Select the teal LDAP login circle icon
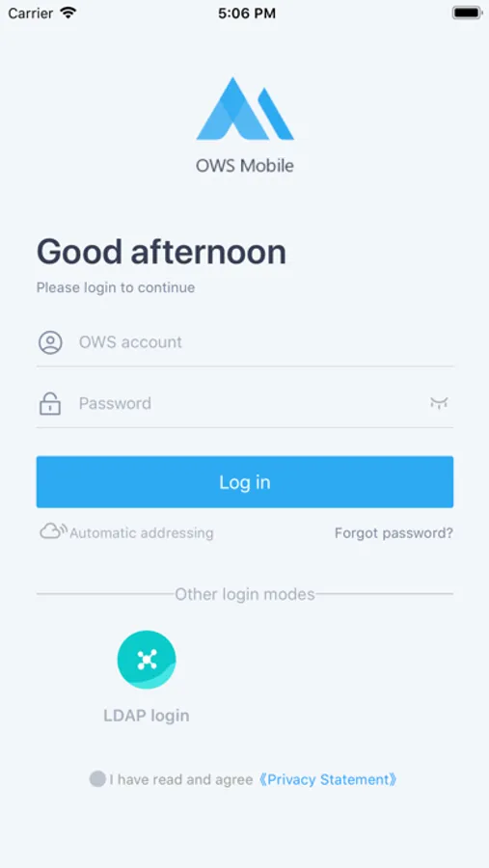This screenshot has height=868, width=489. coord(147,660)
